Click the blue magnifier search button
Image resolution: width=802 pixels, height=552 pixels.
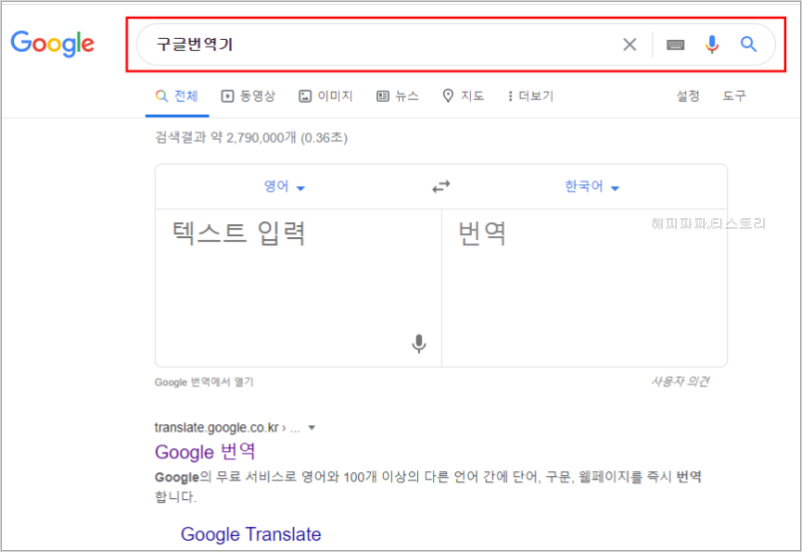[x=748, y=45]
